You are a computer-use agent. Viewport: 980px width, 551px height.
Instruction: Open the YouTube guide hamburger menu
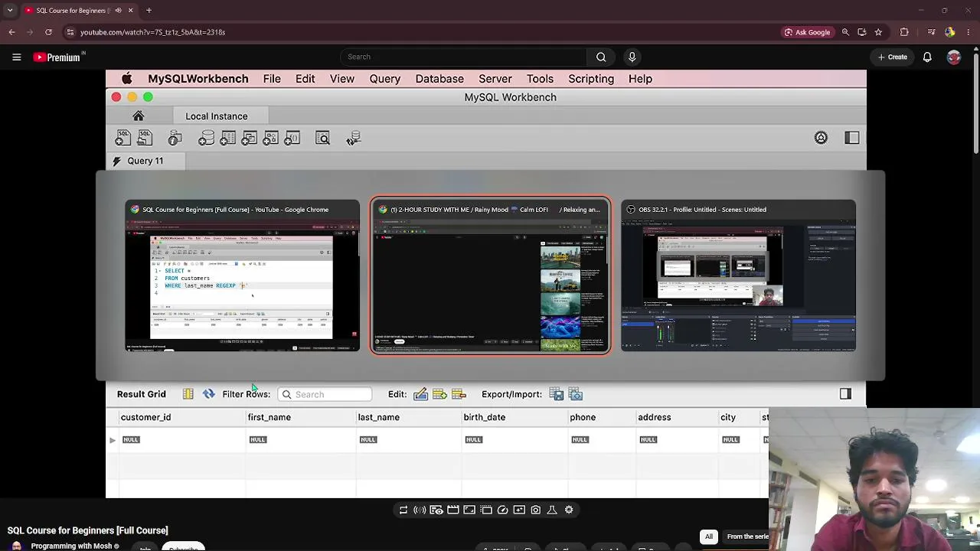pos(16,57)
